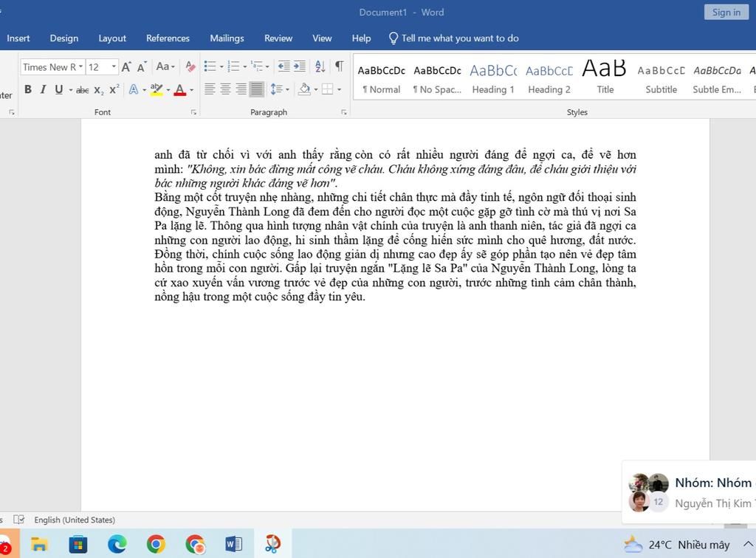
Task: Align text left
Action: 210,89
